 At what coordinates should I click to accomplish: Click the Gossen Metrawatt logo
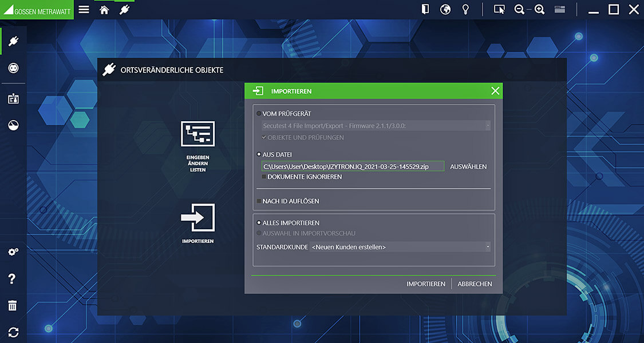[x=37, y=10]
